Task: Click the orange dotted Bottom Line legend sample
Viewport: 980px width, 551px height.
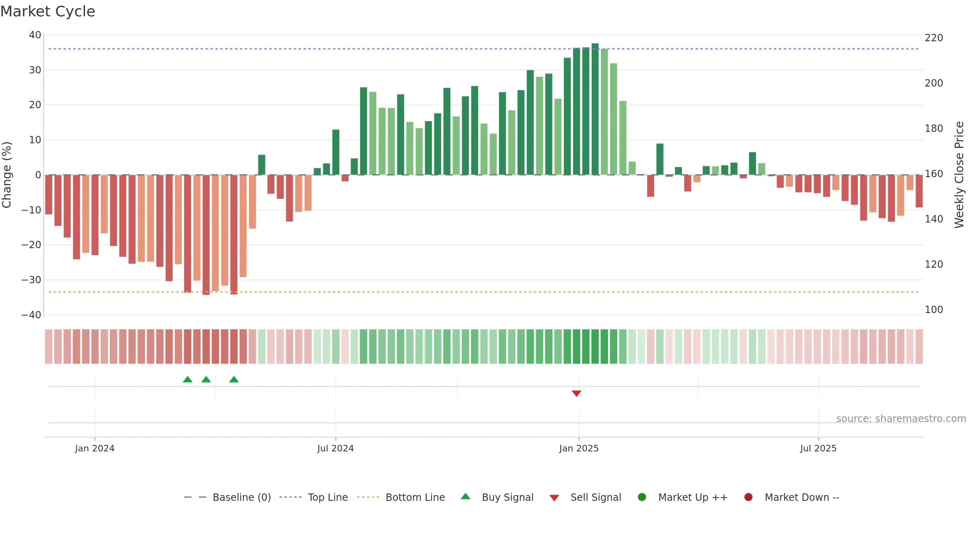Action: pos(368,497)
